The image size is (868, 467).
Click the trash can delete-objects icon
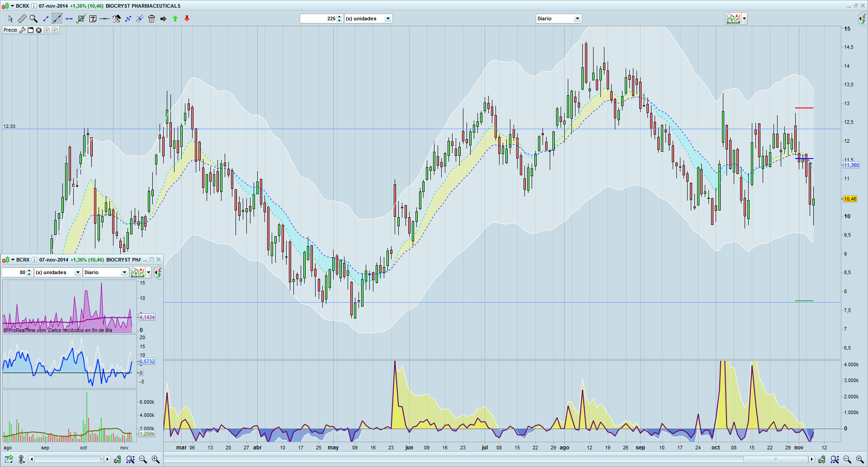pyautogui.click(x=151, y=19)
